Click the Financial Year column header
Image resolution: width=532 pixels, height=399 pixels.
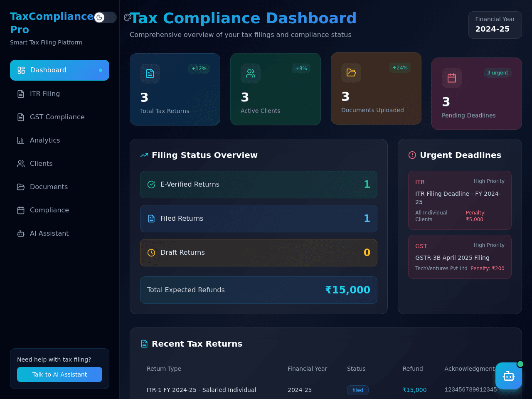tap(307, 369)
